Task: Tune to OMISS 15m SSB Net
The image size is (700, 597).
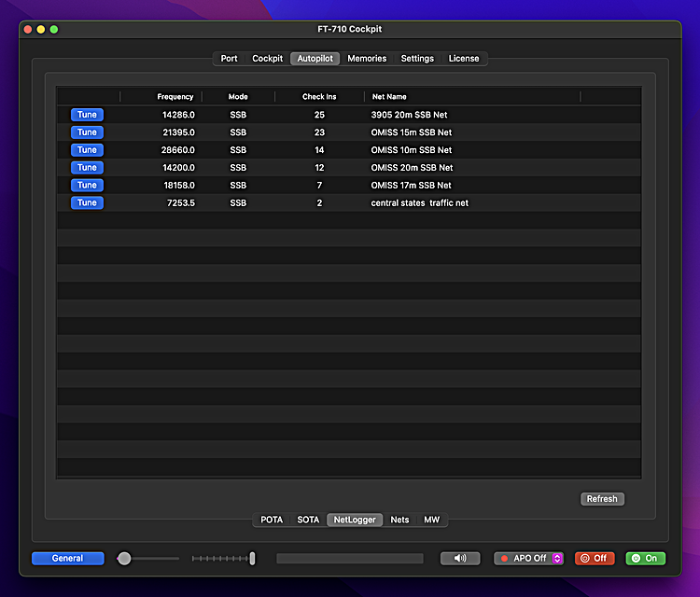Action: coord(87,132)
